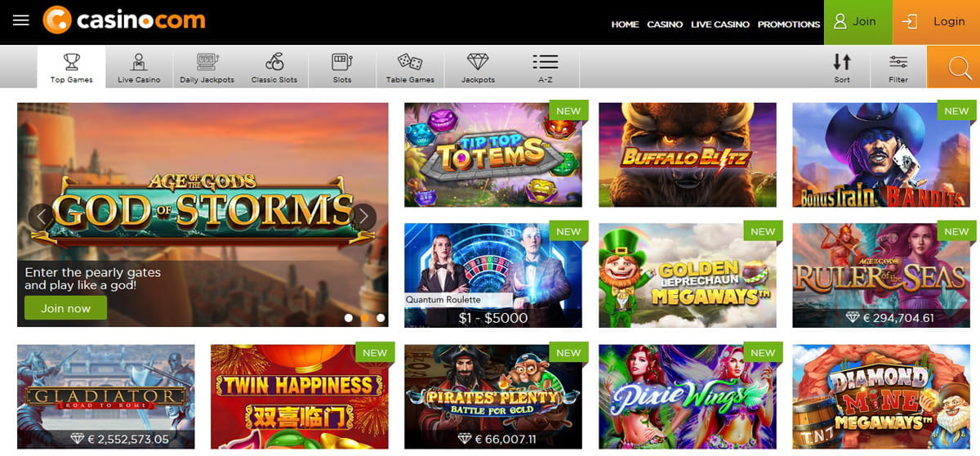Open the Filter options
This screenshot has width=980, height=456.
point(898,67)
